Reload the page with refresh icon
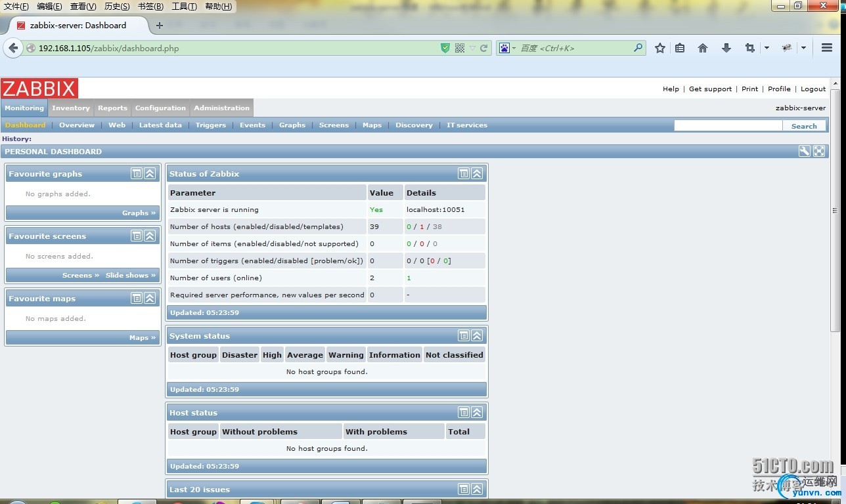 484,48
